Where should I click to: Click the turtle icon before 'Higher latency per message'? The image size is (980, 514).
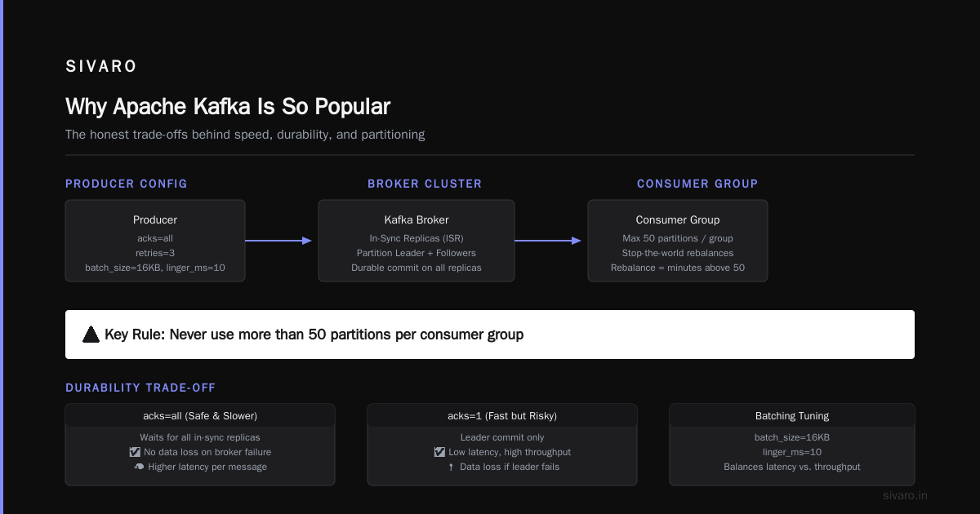[x=139, y=467]
